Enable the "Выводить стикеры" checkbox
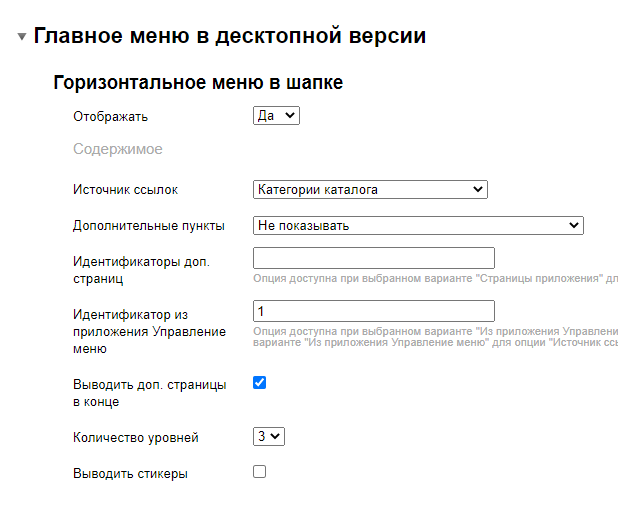Screen dimensions: 618x517 tap(260, 471)
